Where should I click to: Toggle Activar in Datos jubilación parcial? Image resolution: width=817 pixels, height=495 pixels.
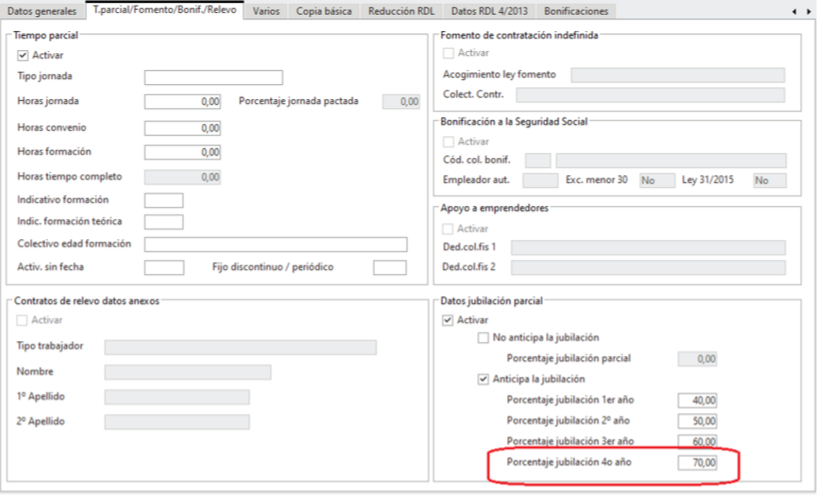click(447, 320)
